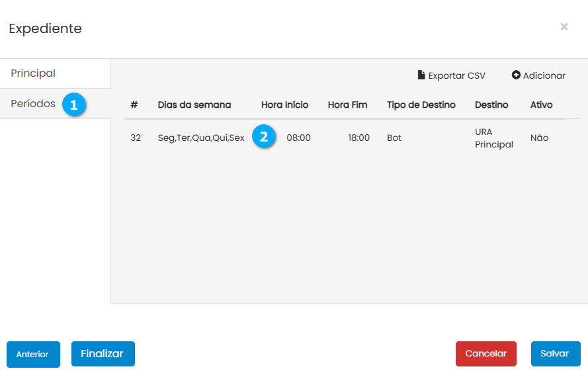Viewport: 588px width, 377px height.
Task: Click the blue badge numbered 2
Action: click(x=264, y=138)
